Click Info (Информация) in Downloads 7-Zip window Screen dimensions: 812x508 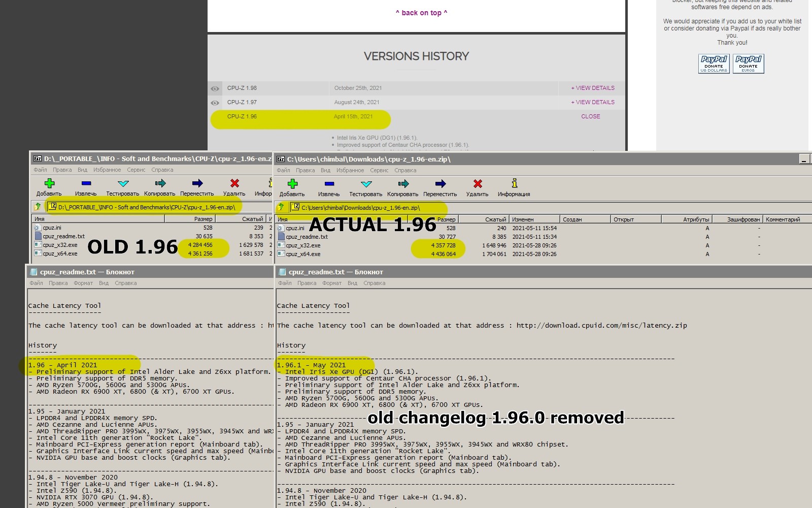coord(514,187)
